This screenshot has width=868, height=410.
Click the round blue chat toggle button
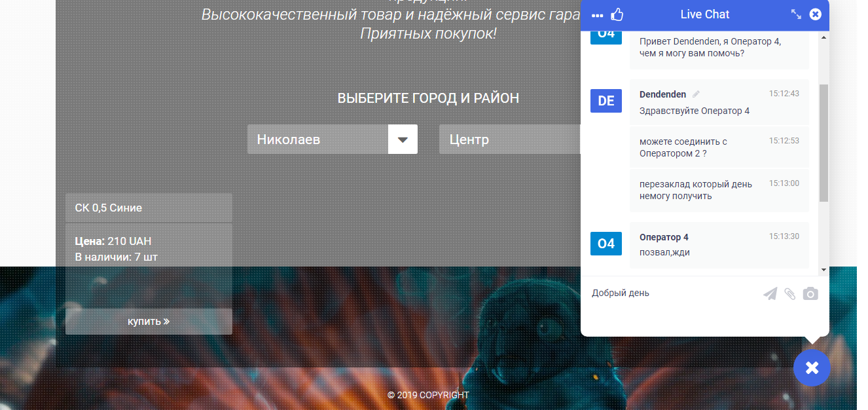tap(812, 368)
